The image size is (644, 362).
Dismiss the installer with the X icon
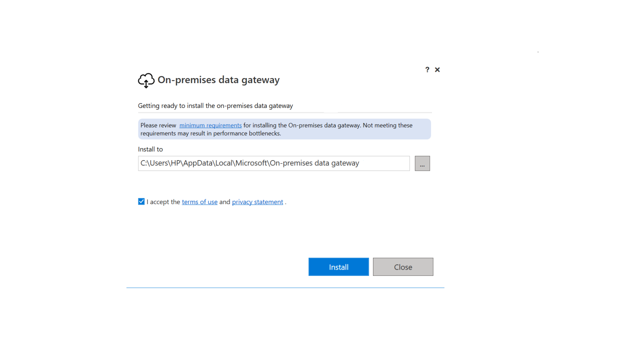click(x=437, y=70)
